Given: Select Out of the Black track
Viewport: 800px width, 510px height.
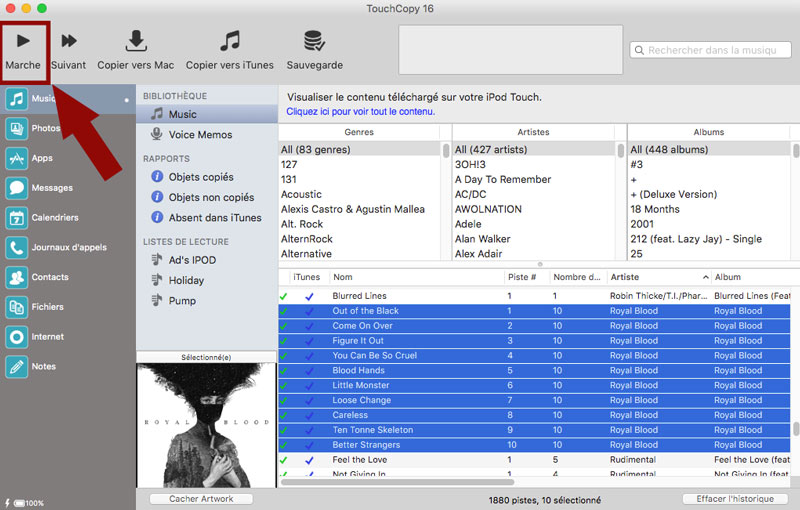Looking at the screenshot, I should [534, 311].
